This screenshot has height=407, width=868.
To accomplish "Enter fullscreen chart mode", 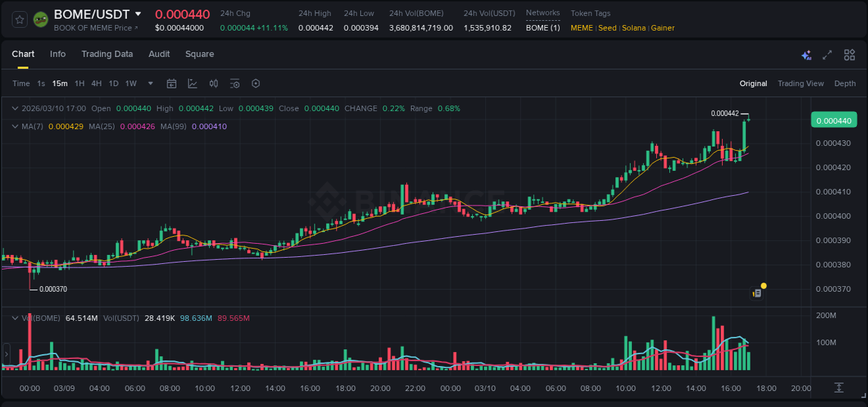I will click(x=826, y=54).
